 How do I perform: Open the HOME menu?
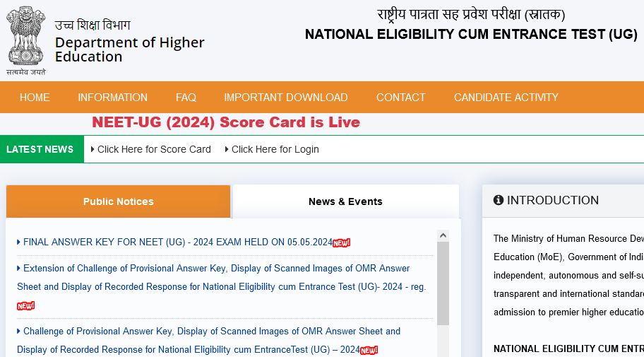35,98
